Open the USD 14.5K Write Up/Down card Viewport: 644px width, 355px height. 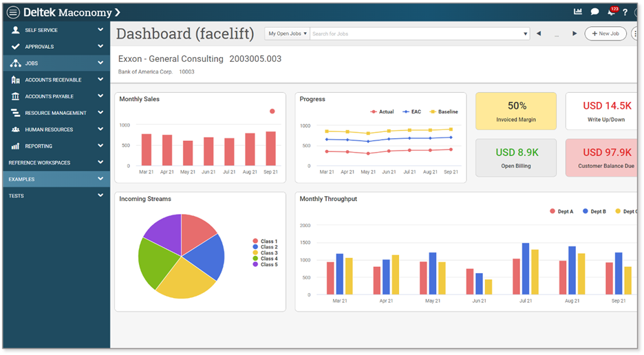coord(602,111)
